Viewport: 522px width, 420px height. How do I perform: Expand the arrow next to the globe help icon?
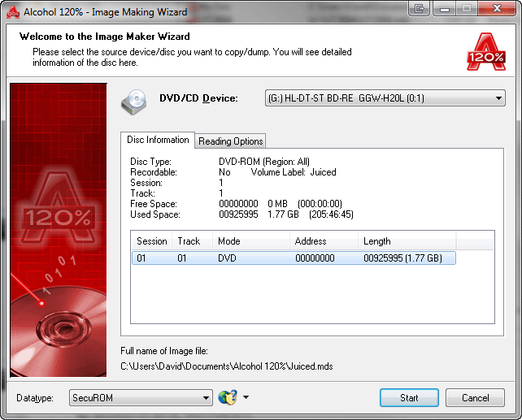[246, 397]
